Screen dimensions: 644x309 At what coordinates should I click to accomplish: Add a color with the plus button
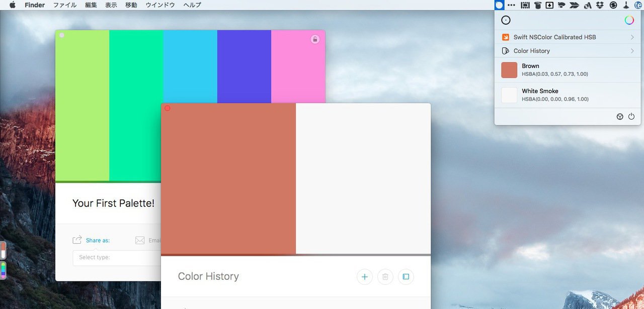[365, 277]
